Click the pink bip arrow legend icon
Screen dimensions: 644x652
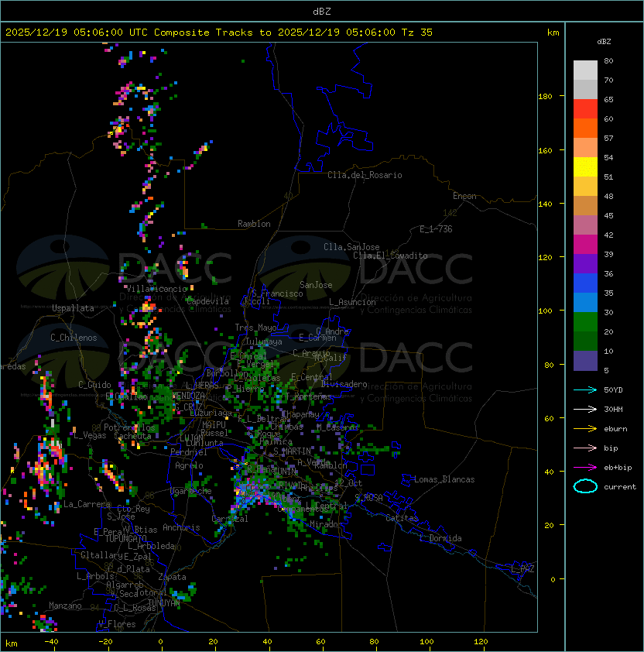(x=585, y=448)
